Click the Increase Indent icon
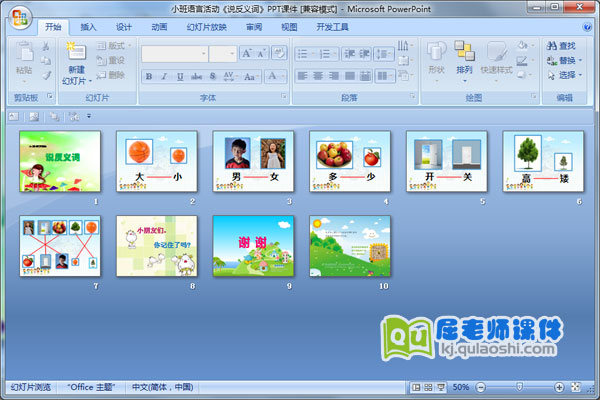Viewport: 600px width, 400px height. pos(364,54)
